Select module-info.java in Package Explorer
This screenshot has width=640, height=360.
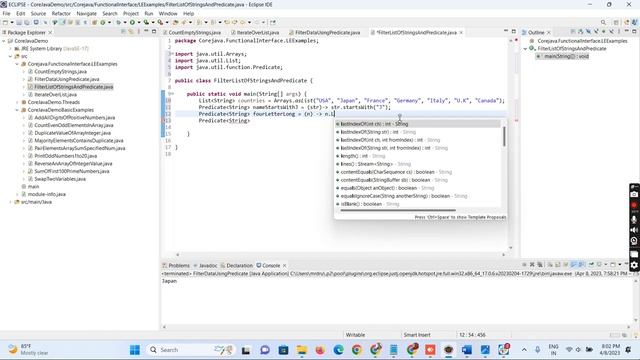[x=47, y=194]
